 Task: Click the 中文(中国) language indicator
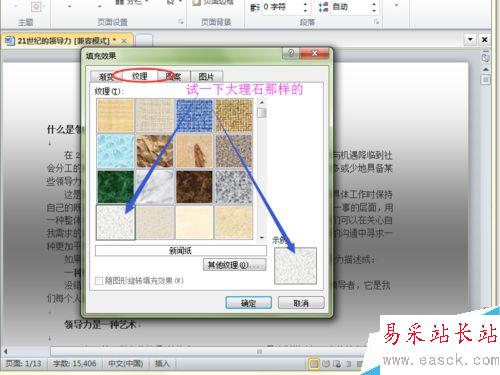click(x=126, y=363)
